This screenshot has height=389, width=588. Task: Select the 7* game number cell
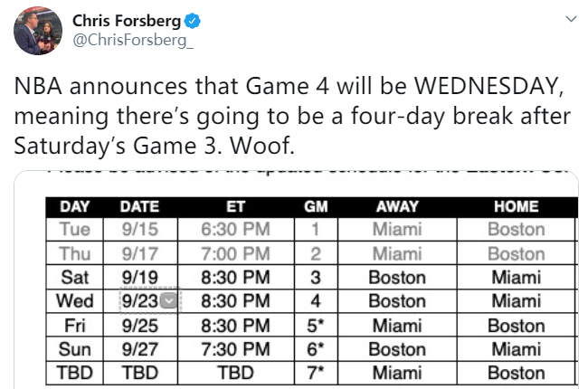pos(311,372)
